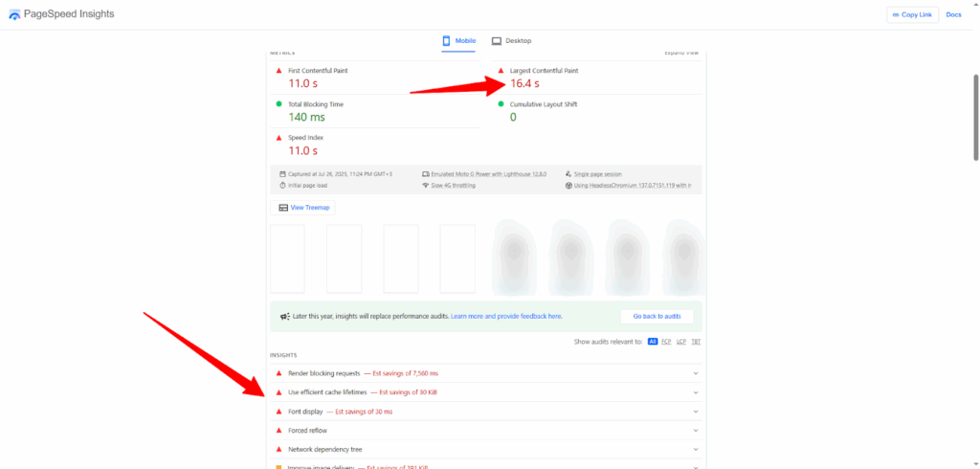Image resolution: width=980 pixels, height=469 pixels.
Task: Click the Total Blocking Time green circle icon
Action: pyautogui.click(x=278, y=103)
